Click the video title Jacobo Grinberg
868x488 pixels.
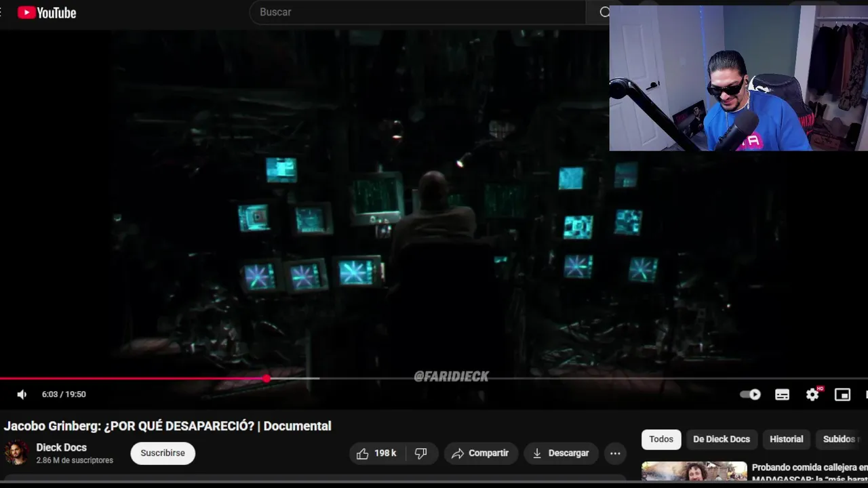click(x=167, y=426)
